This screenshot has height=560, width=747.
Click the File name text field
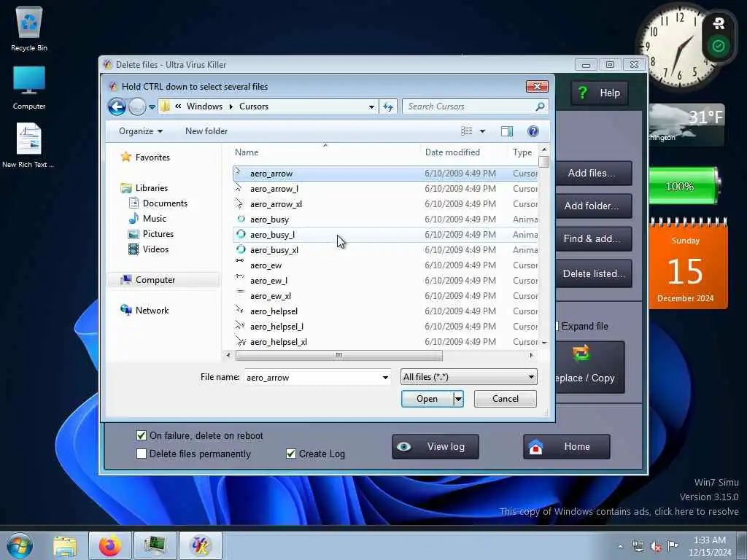click(x=312, y=377)
